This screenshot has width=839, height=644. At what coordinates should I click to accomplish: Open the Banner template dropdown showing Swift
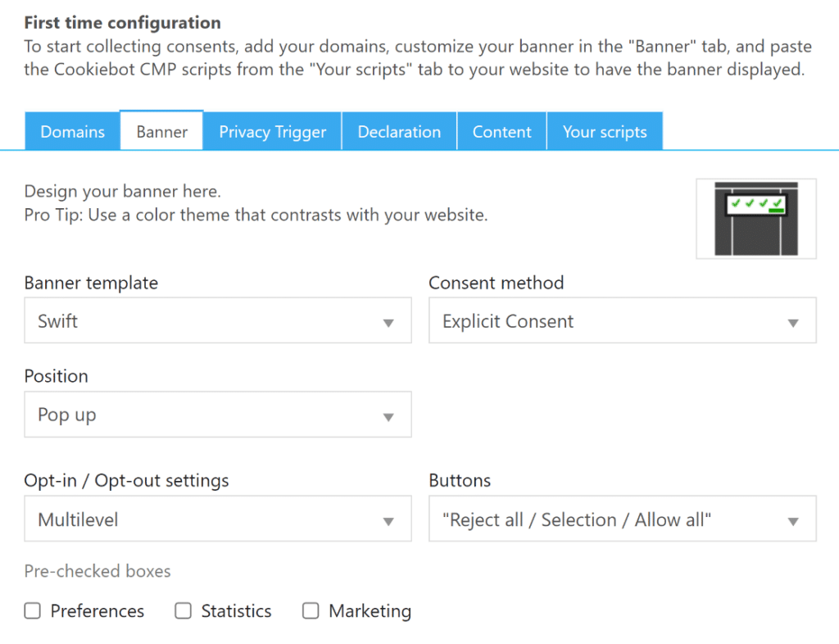tap(217, 320)
